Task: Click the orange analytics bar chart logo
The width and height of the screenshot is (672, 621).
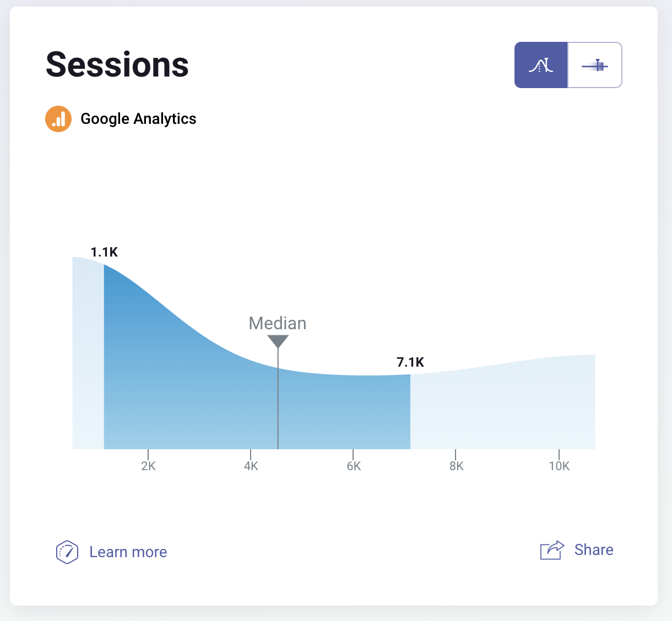Action: click(x=58, y=118)
